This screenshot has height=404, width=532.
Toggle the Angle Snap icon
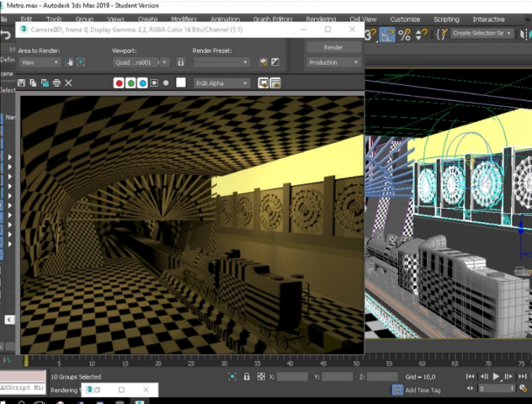[x=387, y=35]
